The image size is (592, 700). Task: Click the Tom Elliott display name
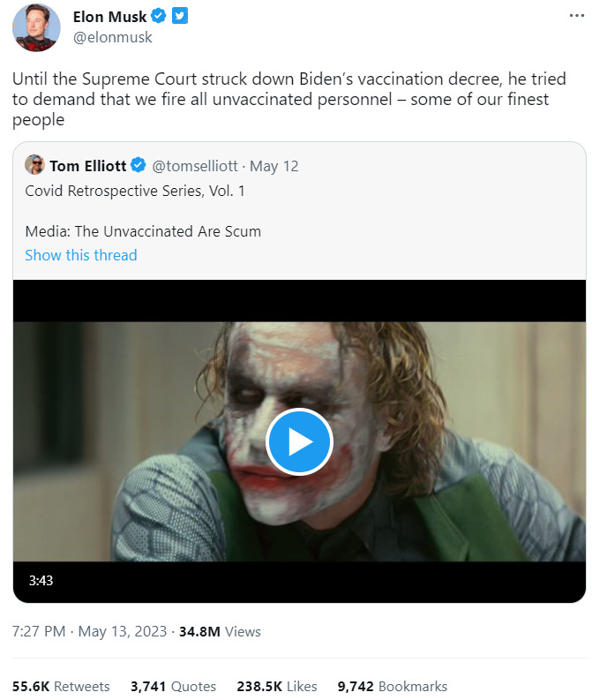click(x=88, y=165)
